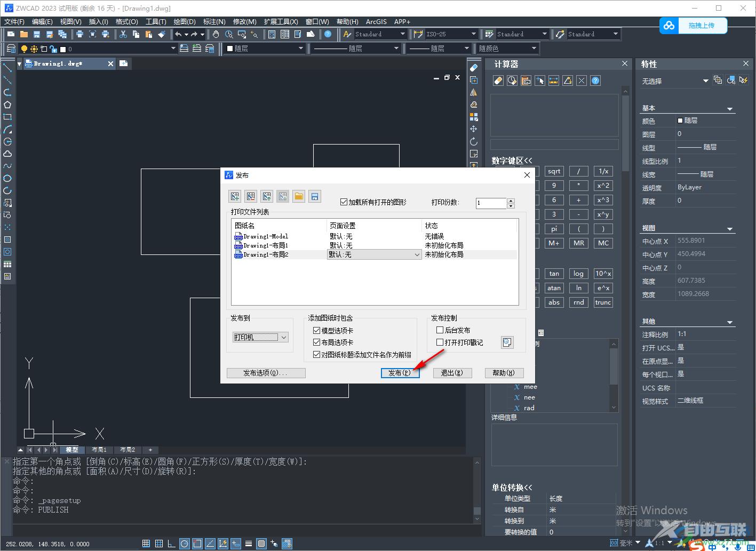Click Move Sheet Up icon in Publish dialog
Viewport: 756px width, 551px height.
(x=267, y=197)
